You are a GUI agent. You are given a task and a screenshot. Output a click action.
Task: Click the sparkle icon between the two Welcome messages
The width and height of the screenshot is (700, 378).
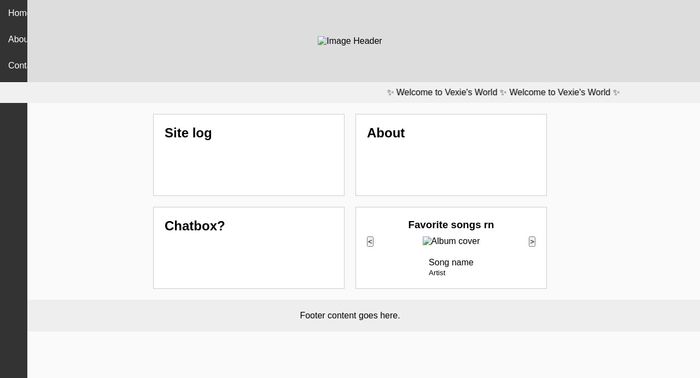[x=503, y=92]
